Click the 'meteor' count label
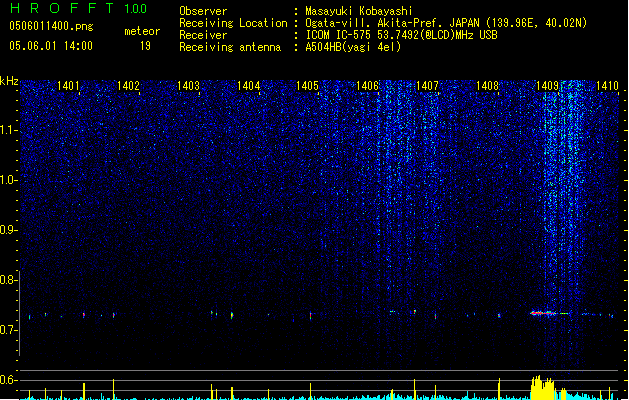The image size is (629, 400). pyautogui.click(x=142, y=31)
